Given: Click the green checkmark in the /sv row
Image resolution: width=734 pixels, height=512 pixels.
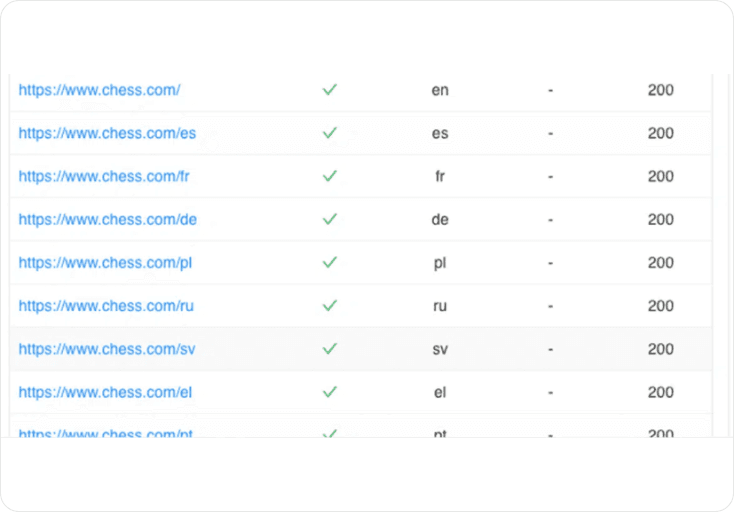Looking at the screenshot, I should [x=330, y=348].
